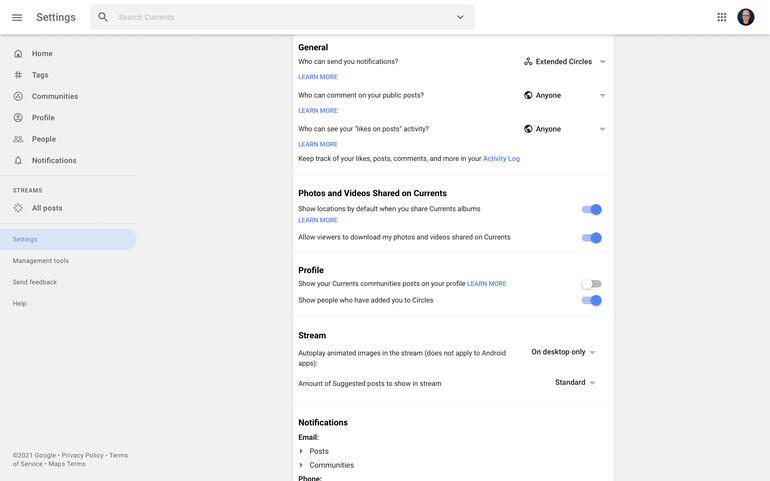The height and width of the screenshot is (481, 770).
Task: Toggle show people added you to Circles
Action: tap(592, 300)
